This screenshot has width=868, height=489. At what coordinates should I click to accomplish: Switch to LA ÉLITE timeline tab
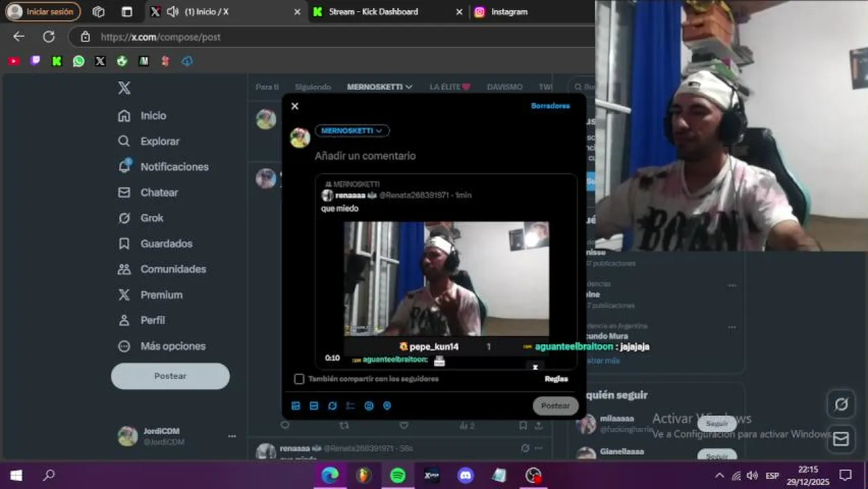click(x=450, y=87)
